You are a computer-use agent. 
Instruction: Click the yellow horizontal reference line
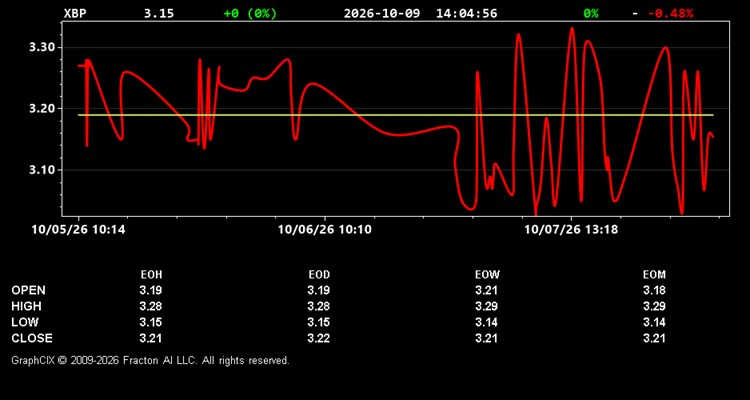coord(396,115)
